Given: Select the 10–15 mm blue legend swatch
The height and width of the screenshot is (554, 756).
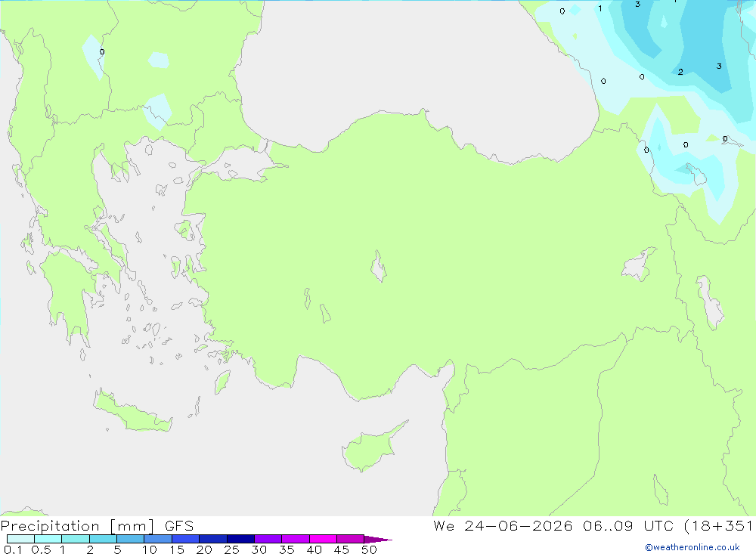Looking at the screenshot, I should point(158,539).
